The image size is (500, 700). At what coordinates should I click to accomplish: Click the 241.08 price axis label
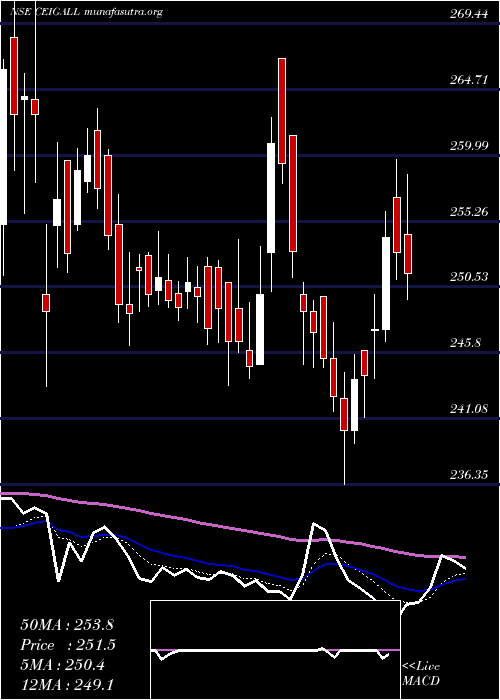[x=468, y=409]
